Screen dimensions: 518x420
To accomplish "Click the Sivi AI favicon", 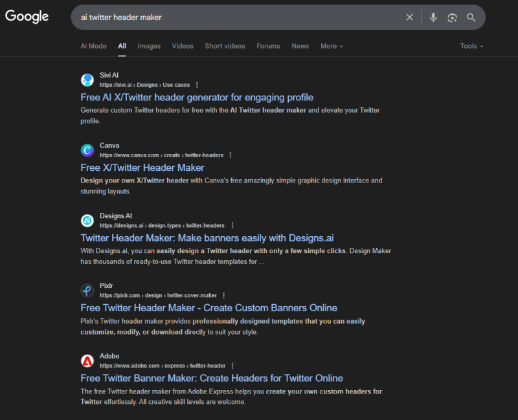I will click(x=87, y=80).
